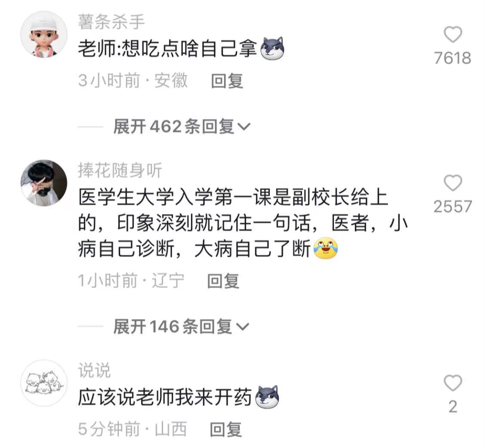Expand the 462 replies thread
Screen dimensions: 484x448
pos(182,126)
